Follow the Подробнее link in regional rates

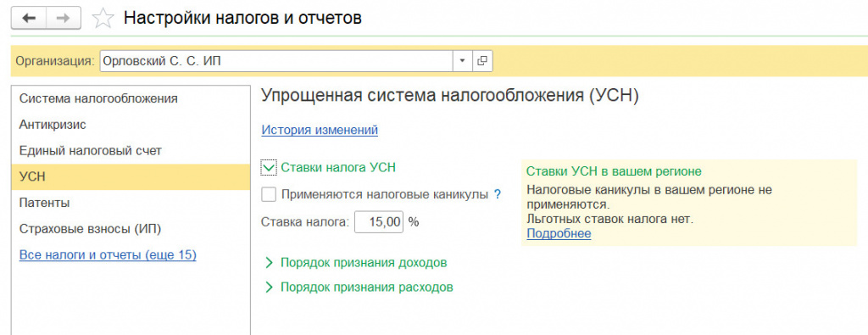(x=559, y=233)
